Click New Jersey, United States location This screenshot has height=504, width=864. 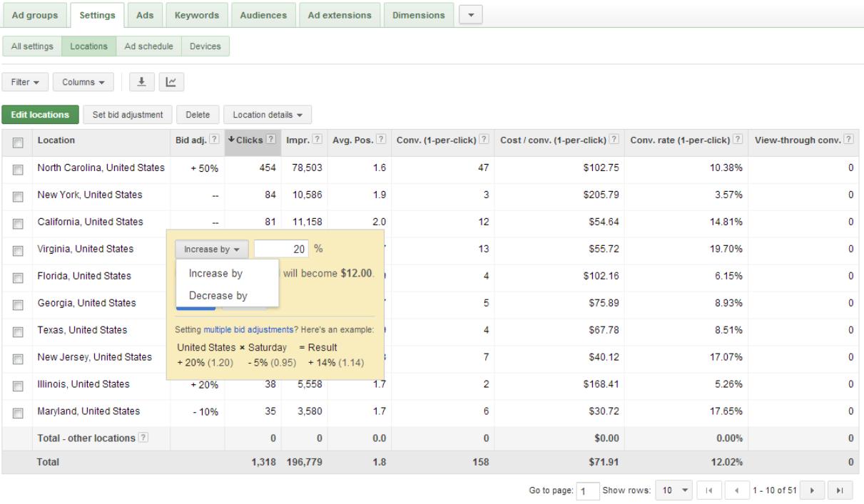pyautogui.click(x=95, y=358)
